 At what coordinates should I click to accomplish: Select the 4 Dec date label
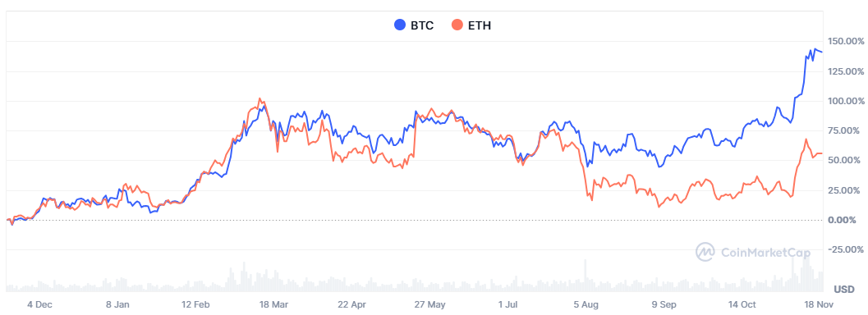point(39,304)
